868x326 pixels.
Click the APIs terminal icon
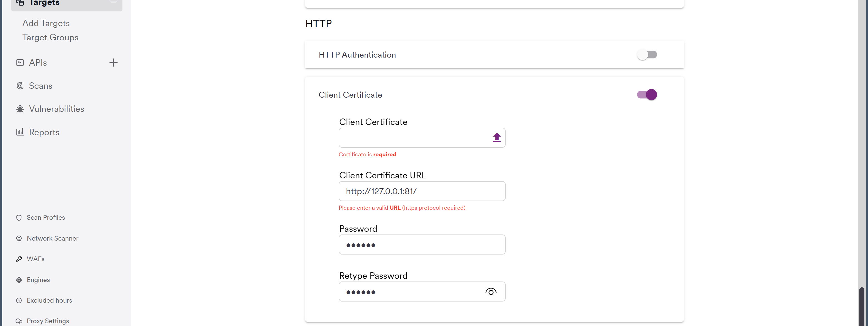coord(20,63)
